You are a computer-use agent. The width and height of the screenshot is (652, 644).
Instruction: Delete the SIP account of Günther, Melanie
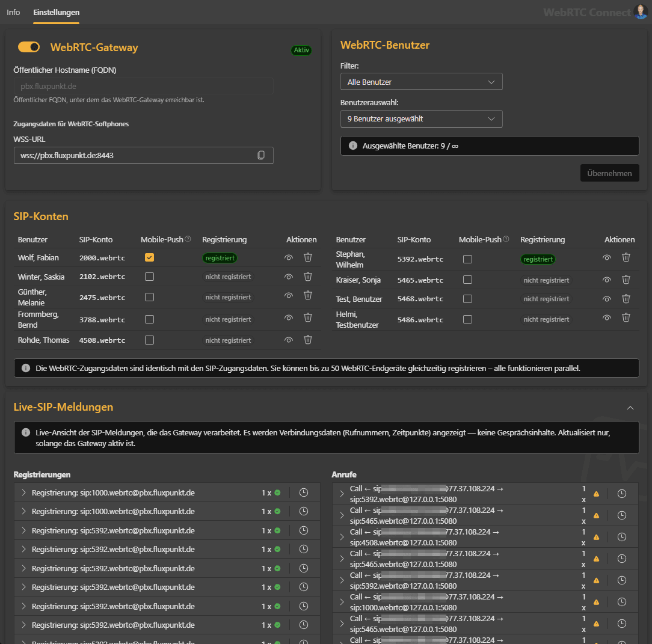tap(308, 295)
